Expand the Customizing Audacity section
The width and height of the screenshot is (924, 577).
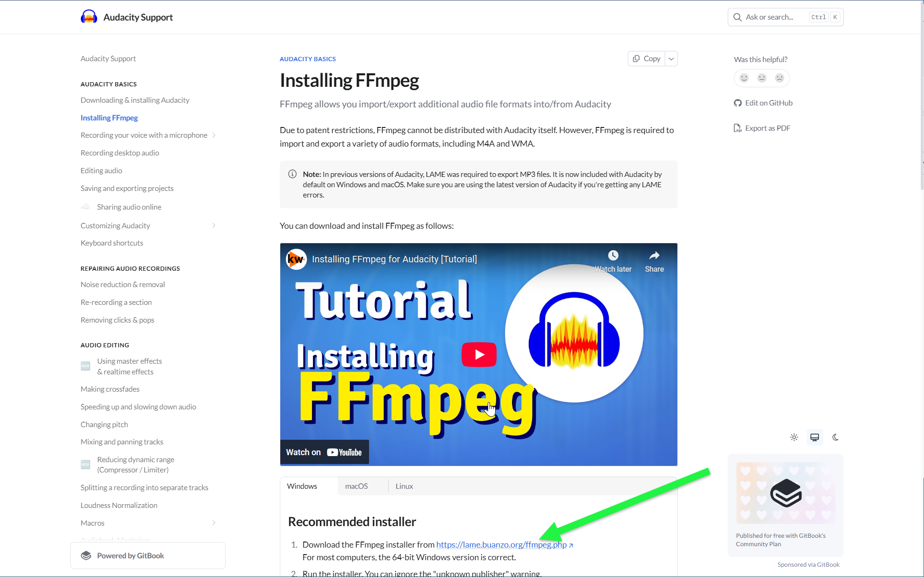pyautogui.click(x=214, y=225)
